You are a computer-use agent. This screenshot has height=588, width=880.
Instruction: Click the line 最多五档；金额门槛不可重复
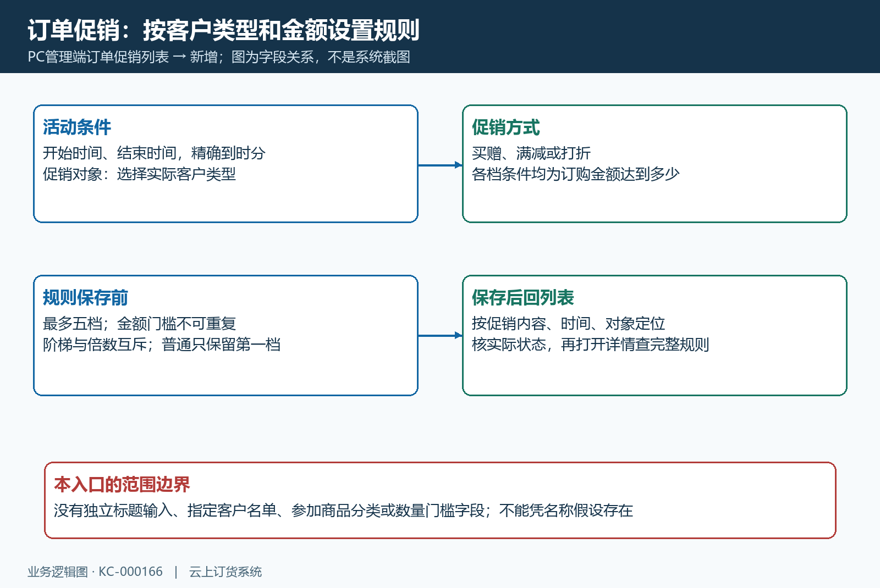coord(139,323)
